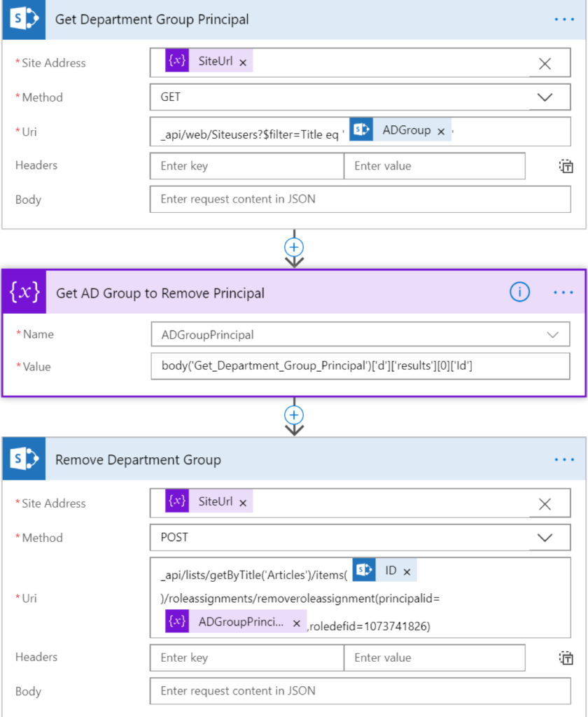Remove the ADGroup token from Uri field
The image size is (588, 717).
pyautogui.click(x=441, y=132)
